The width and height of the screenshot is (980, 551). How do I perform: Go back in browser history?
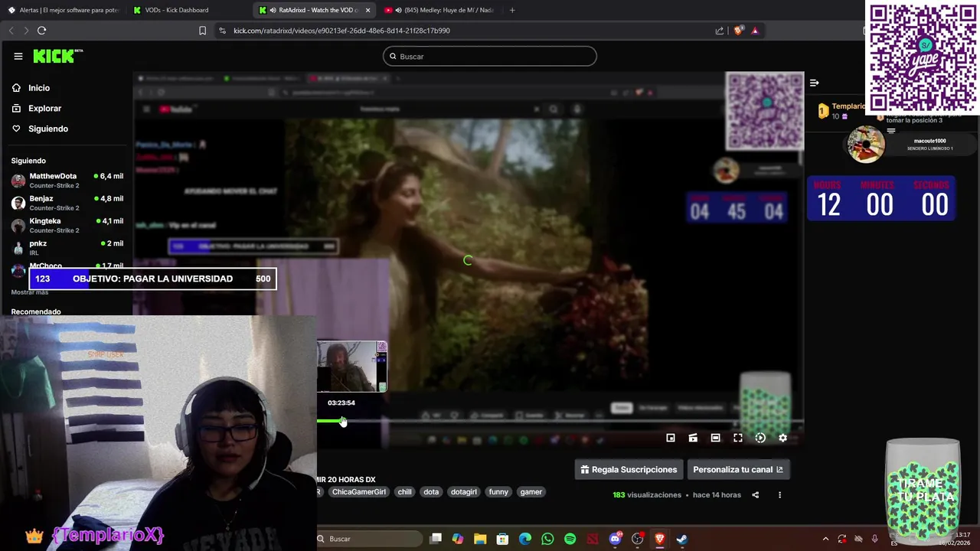[x=11, y=31]
